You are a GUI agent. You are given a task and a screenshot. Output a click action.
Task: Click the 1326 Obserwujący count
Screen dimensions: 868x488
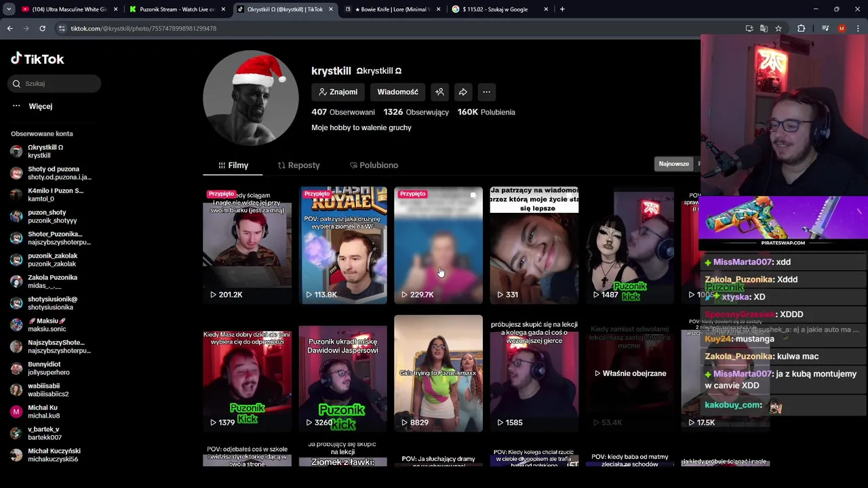[x=416, y=112]
